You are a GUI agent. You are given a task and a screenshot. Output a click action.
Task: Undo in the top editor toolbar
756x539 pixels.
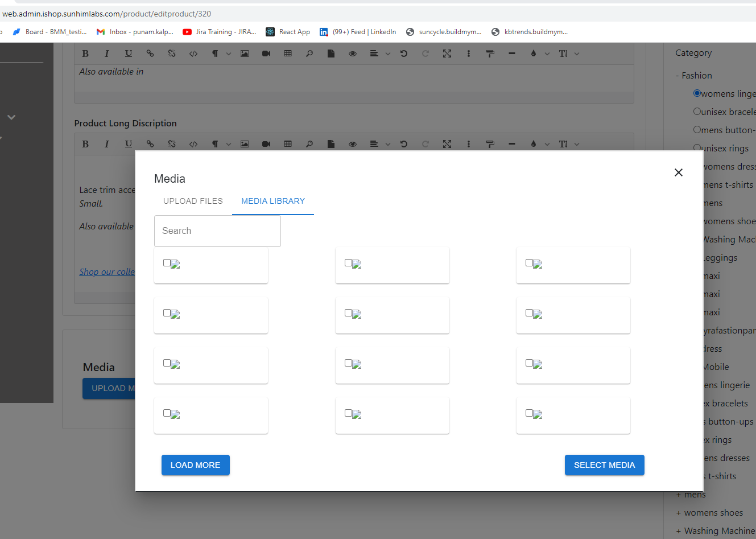click(x=404, y=54)
